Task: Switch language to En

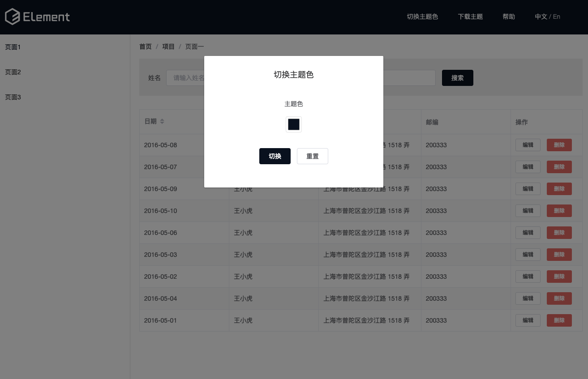Action: coord(557,17)
